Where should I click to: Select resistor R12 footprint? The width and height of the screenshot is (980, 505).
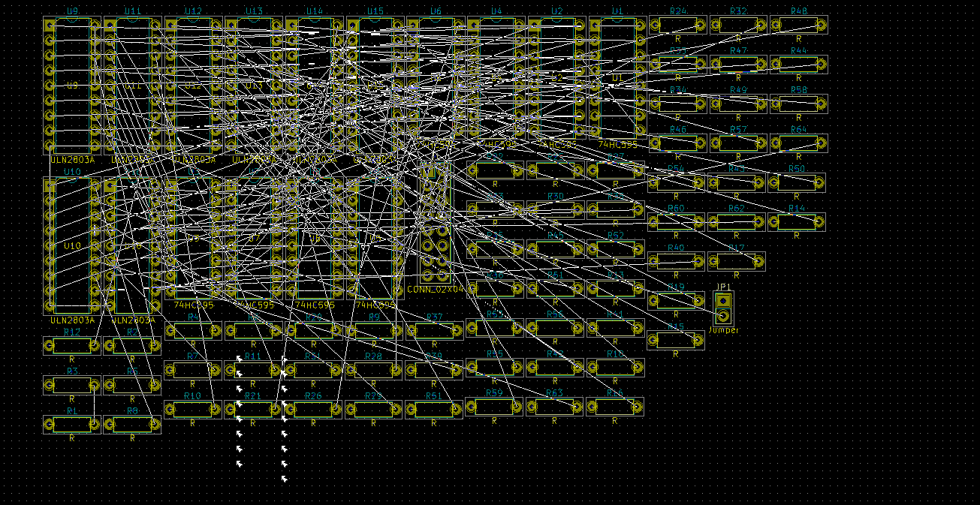tap(72, 345)
